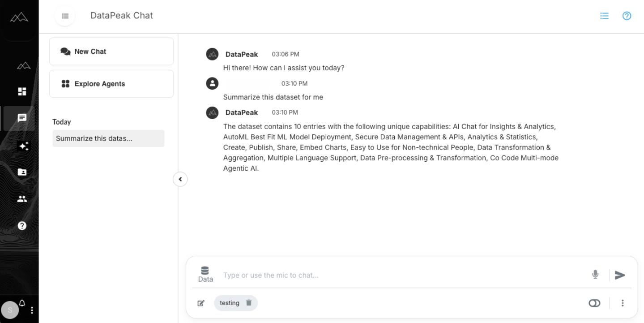Click the dataset summary response paragraph
Screen dimensions: 644x323
point(392,147)
